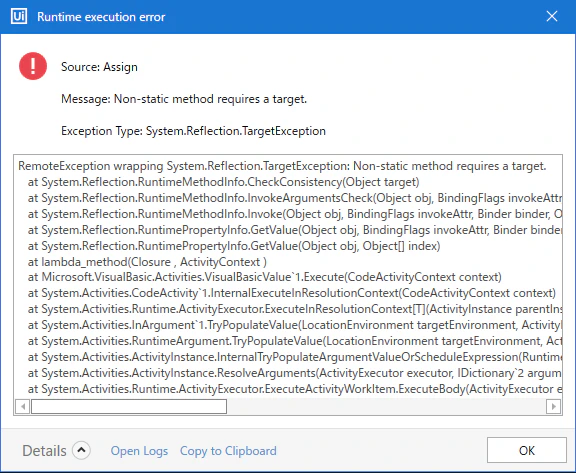Click the UiPath logo in title bar

click(x=19, y=17)
